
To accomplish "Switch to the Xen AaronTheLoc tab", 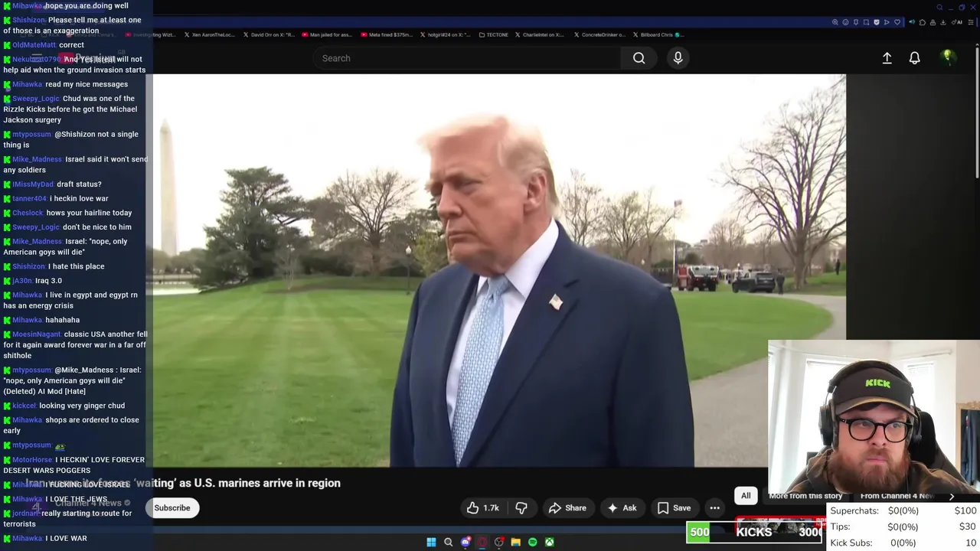I will [x=208, y=34].
